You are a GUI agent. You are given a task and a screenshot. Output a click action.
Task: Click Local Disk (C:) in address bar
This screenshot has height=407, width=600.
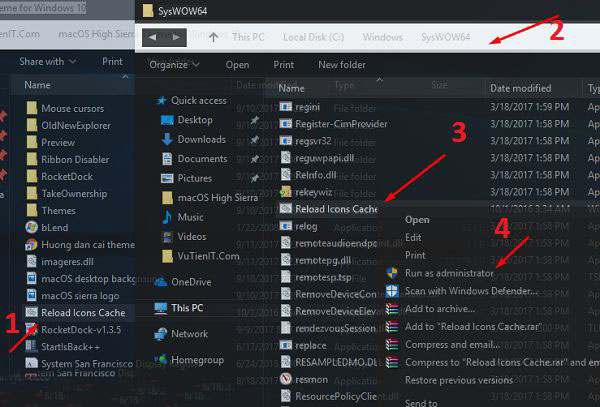pyautogui.click(x=313, y=37)
